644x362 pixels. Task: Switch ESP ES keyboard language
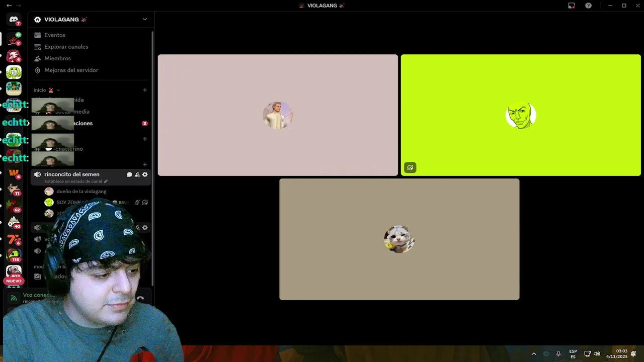pos(573,354)
